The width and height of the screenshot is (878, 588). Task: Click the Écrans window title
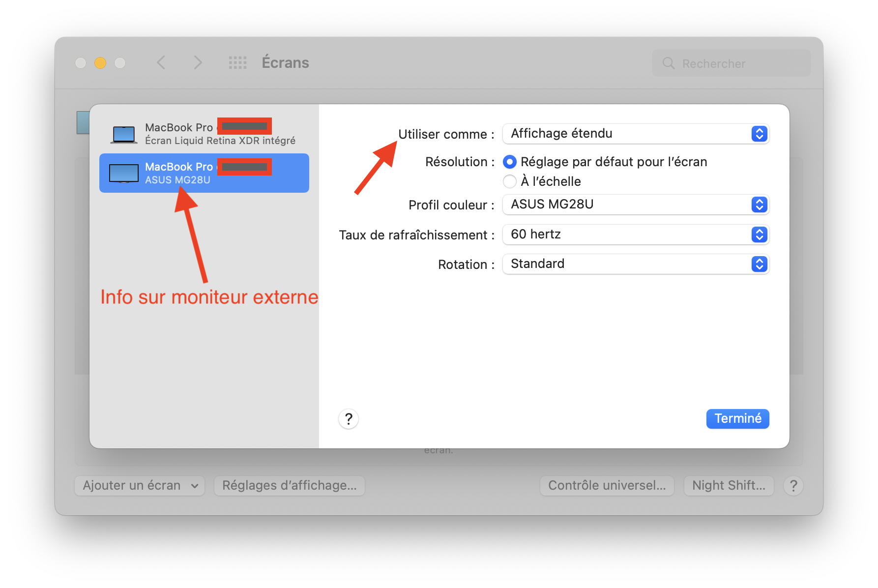pyautogui.click(x=286, y=63)
